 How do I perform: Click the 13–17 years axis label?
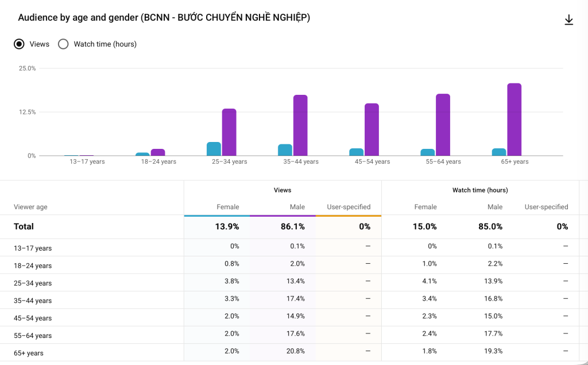[x=87, y=162]
